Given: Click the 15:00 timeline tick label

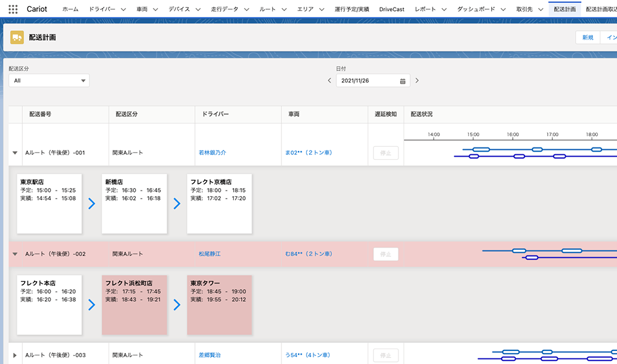Looking at the screenshot, I should 473,134.
